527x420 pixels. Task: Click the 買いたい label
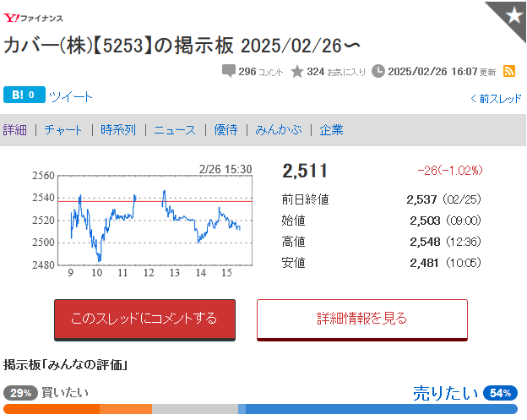coord(65,393)
